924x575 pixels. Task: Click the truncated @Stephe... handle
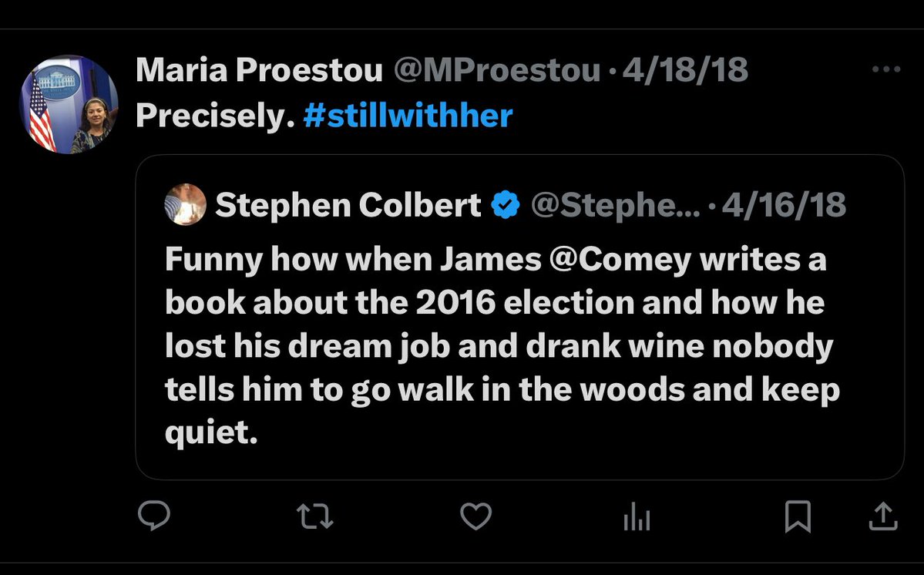coord(616,205)
